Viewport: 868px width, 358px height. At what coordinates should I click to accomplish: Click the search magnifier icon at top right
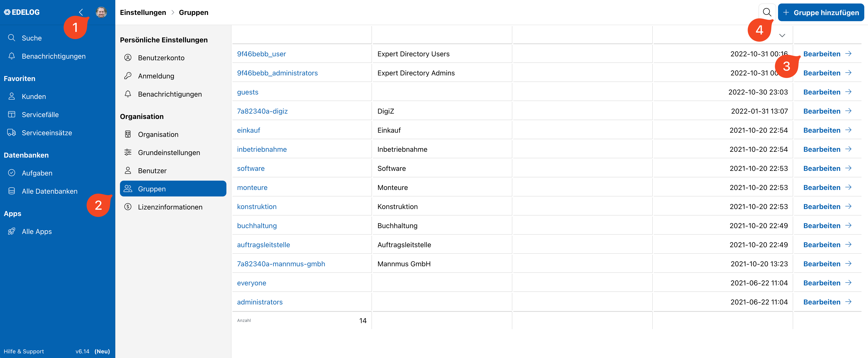pyautogui.click(x=767, y=13)
